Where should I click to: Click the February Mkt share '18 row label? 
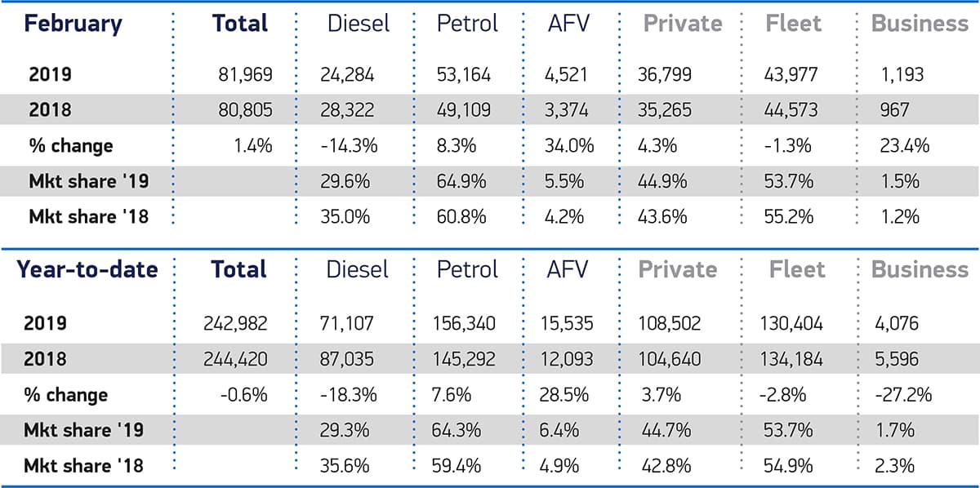point(86,216)
